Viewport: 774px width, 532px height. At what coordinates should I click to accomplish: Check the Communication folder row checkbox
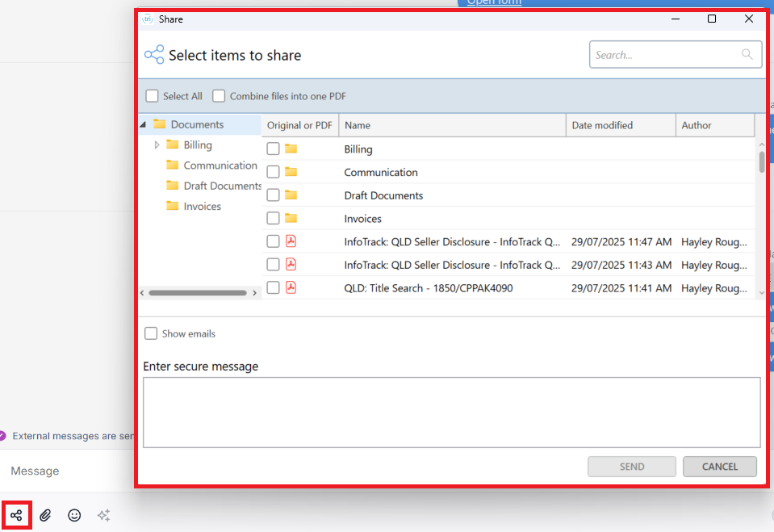(273, 172)
